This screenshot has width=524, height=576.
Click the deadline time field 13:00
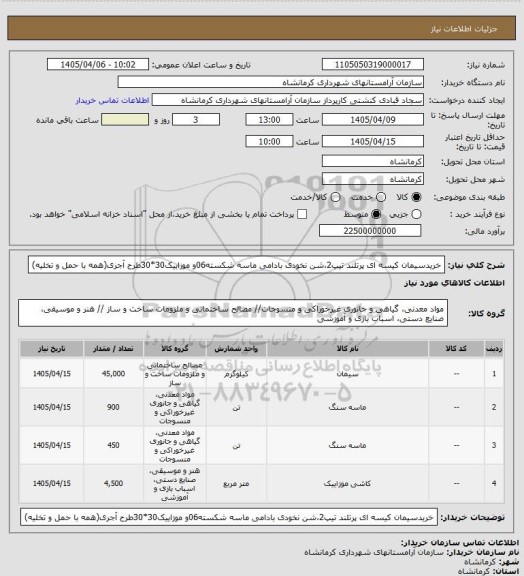pos(269,120)
